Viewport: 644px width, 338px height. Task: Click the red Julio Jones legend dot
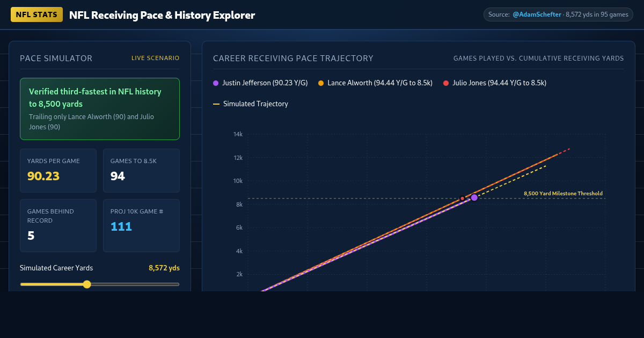point(446,83)
